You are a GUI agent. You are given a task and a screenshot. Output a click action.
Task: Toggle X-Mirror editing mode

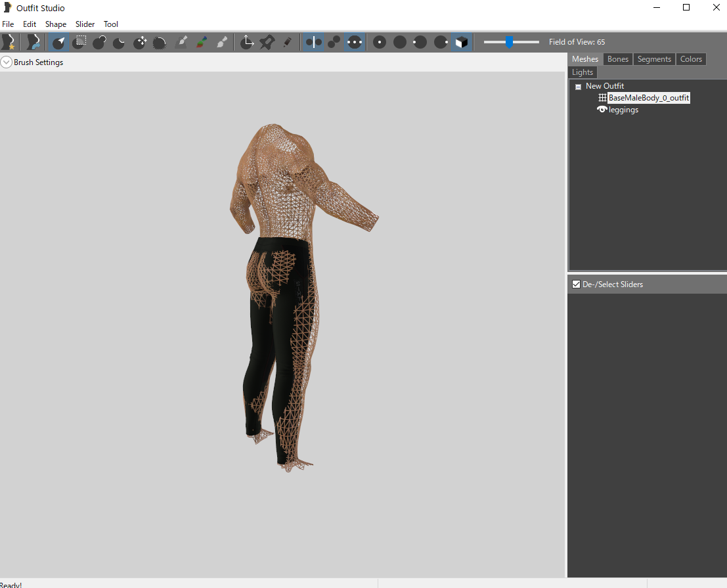point(314,42)
